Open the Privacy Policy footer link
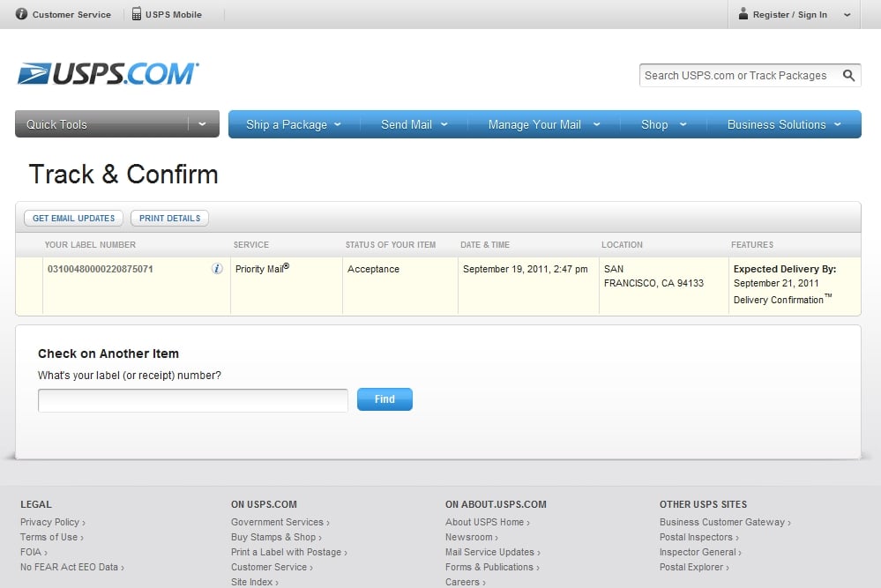The image size is (881, 588). tap(50, 522)
